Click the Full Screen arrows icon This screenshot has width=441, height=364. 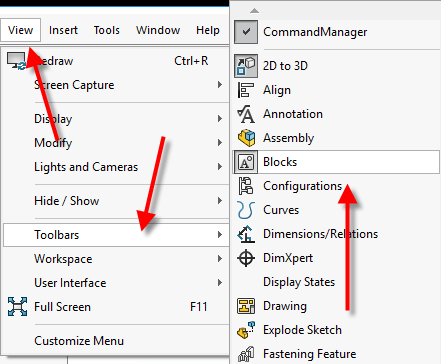pyautogui.click(x=17, y=307)
